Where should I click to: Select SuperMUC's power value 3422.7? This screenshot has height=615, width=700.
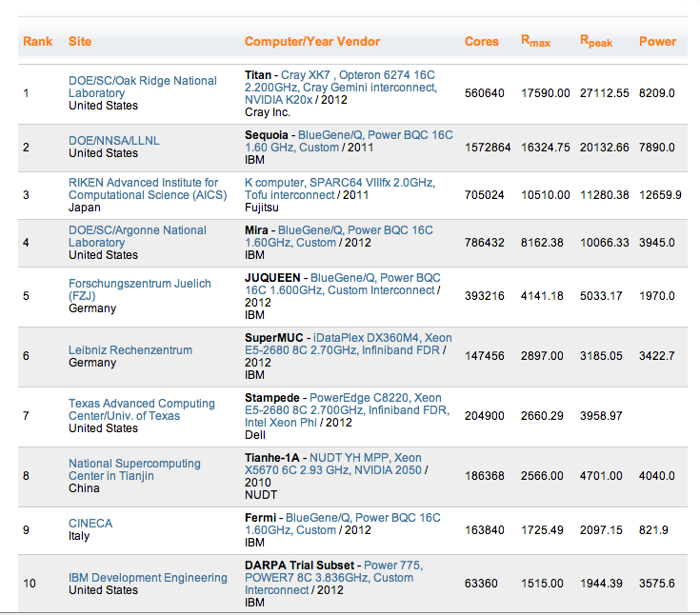click(657, 356)
